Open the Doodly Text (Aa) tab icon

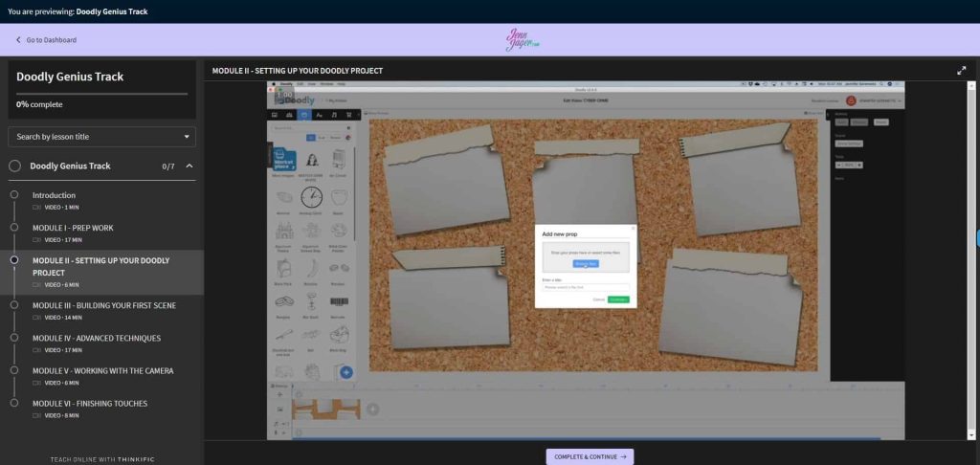(319, 115)
